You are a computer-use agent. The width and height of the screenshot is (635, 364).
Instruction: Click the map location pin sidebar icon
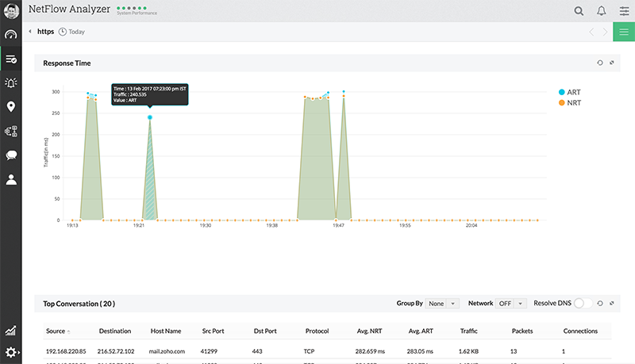(11, 107)
